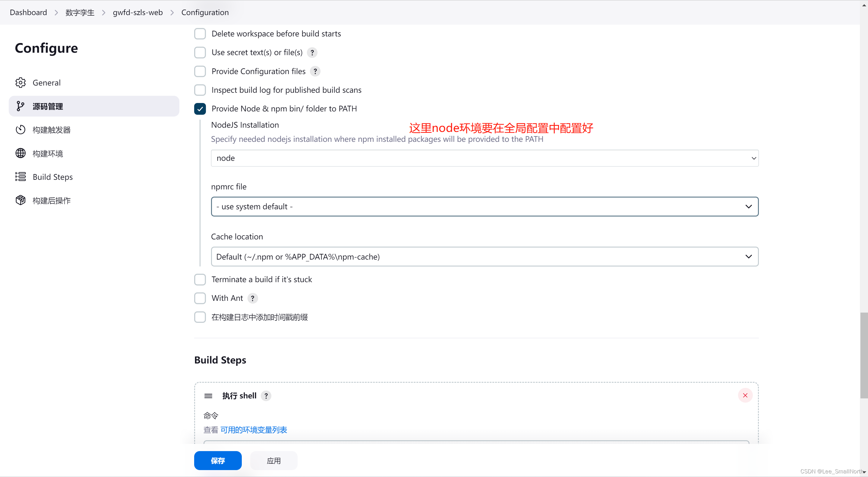This screenshot has width=868, height=477.
Task: Click the 构建触发器 clock icon
Action: (20, 129)
